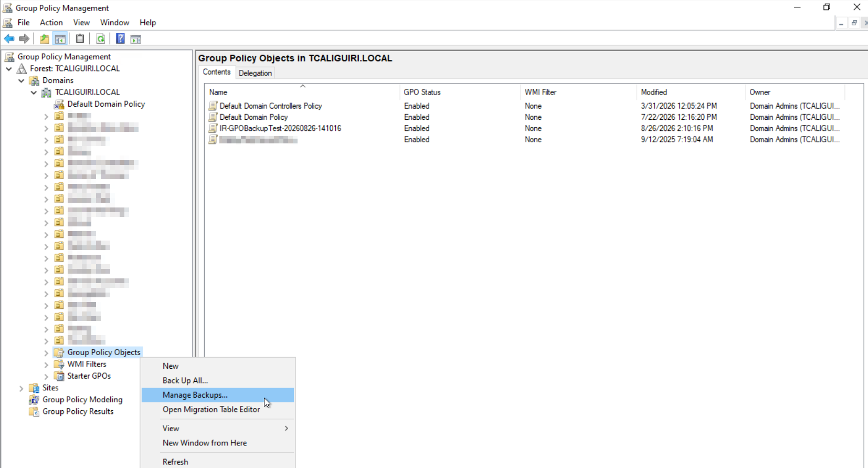Image resolution: width=868 pixels, height=468 pixels.
Task: Expand the Starter GPOs node
Action: coord(46,376)
